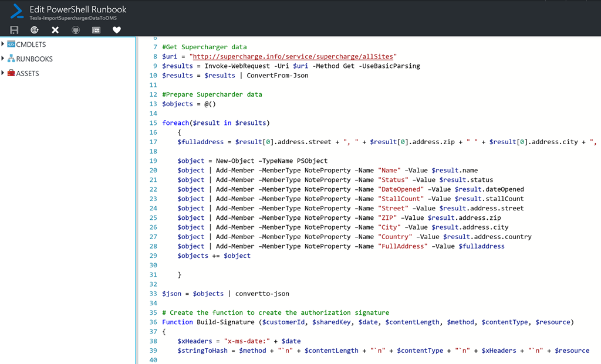
Task: Click the Azure PowerShell logo icon
Action: point(16,12)
